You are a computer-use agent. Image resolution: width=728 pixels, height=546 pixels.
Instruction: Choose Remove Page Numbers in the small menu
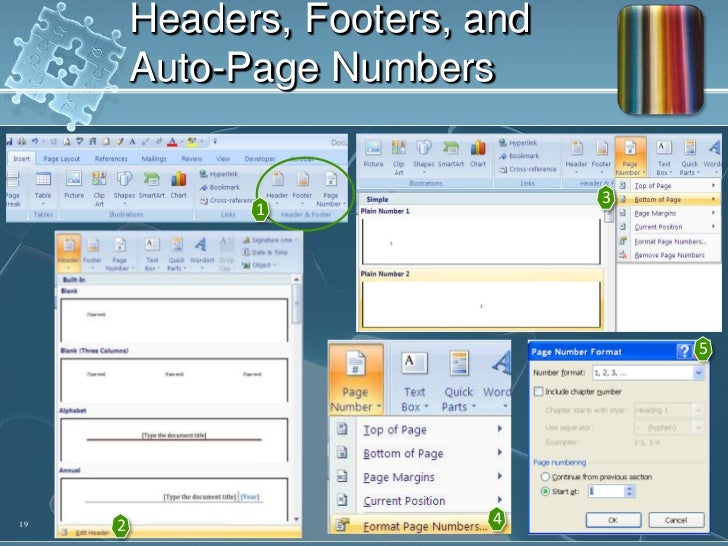coord(668,255)
